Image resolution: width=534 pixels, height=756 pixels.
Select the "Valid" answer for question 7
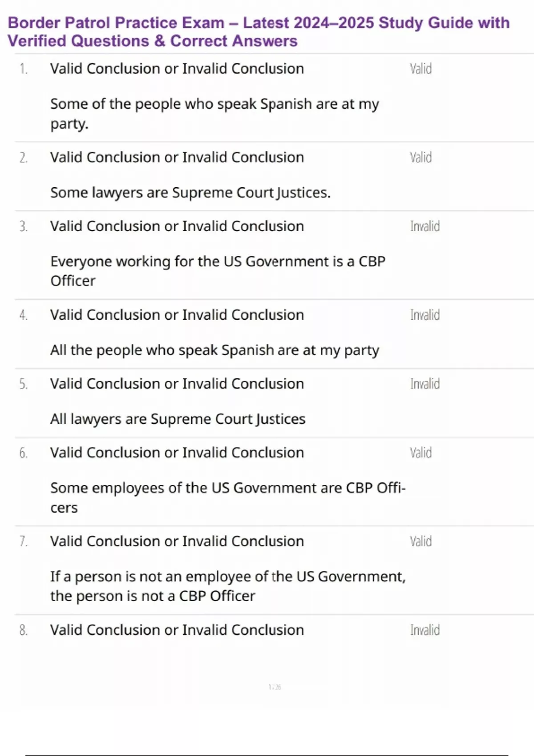point(421,541)
